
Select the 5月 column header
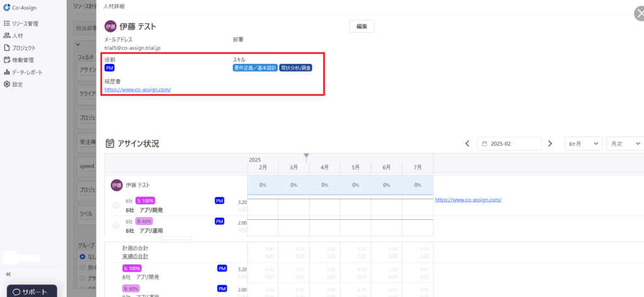[x=356, y=168]
